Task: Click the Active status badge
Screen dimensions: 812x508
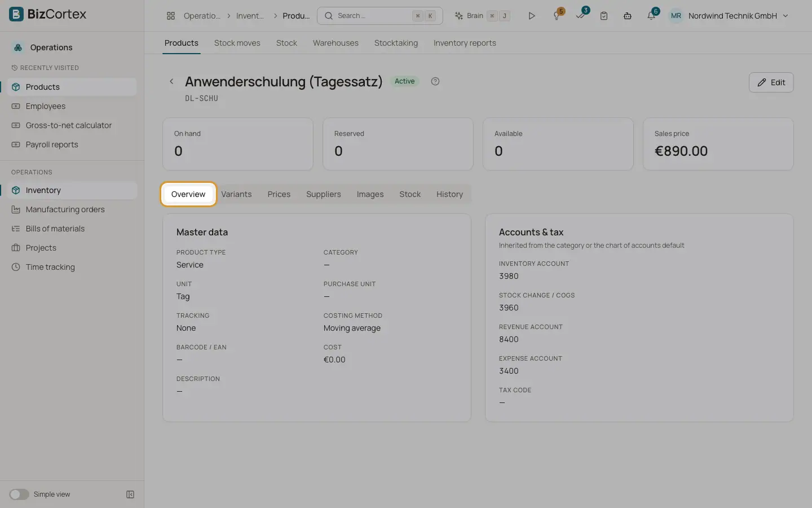Action: 404,81
